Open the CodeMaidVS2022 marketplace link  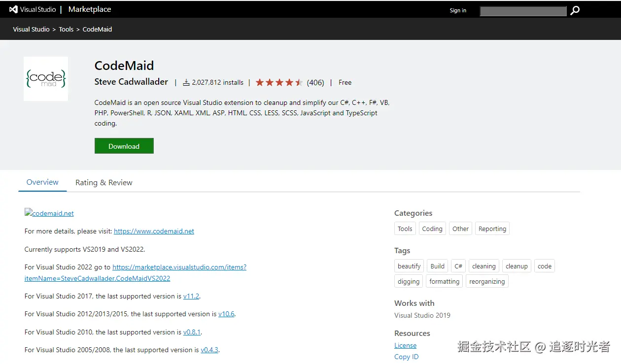pos(136,272)
